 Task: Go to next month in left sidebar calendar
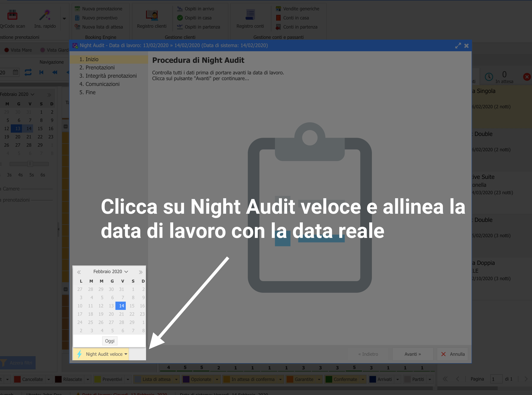49,95
